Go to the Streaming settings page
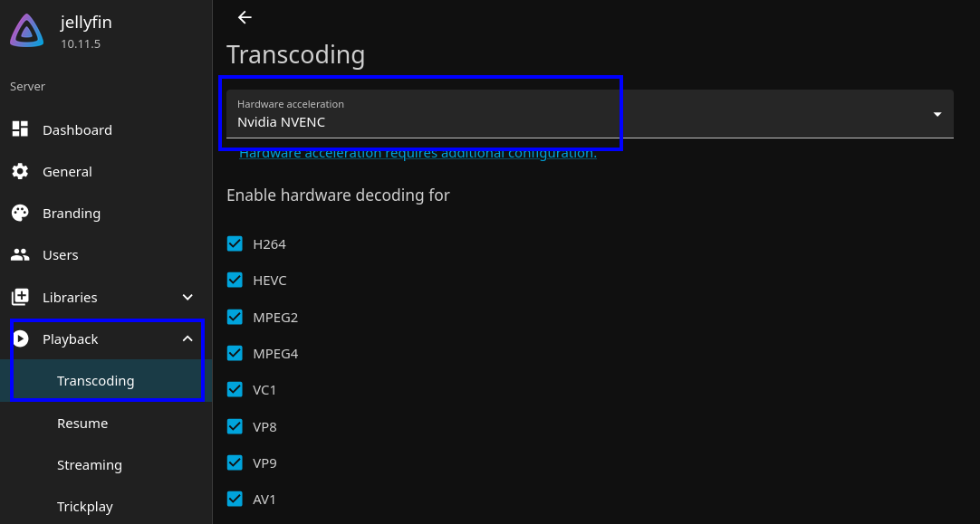Screen dimensions: 980x524 point(90,465)
